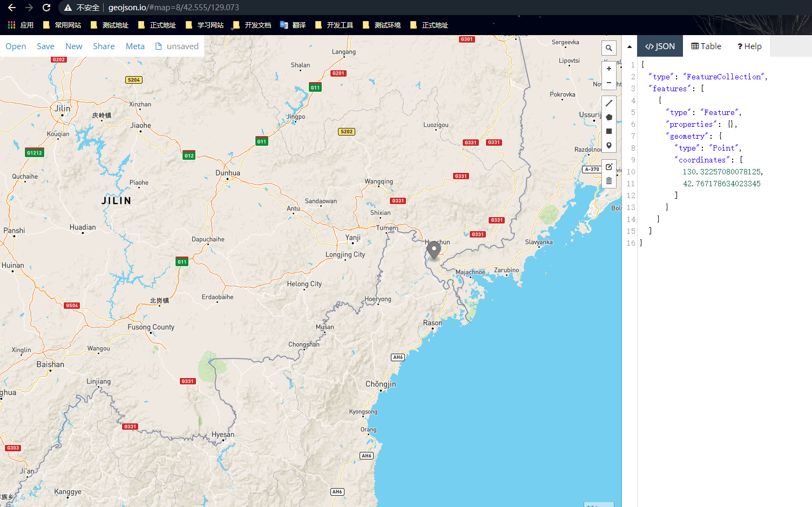Select the draw rectangle tool
This screenshot has height=507, width=812.
pyautogui.click(x=609, y=131)
